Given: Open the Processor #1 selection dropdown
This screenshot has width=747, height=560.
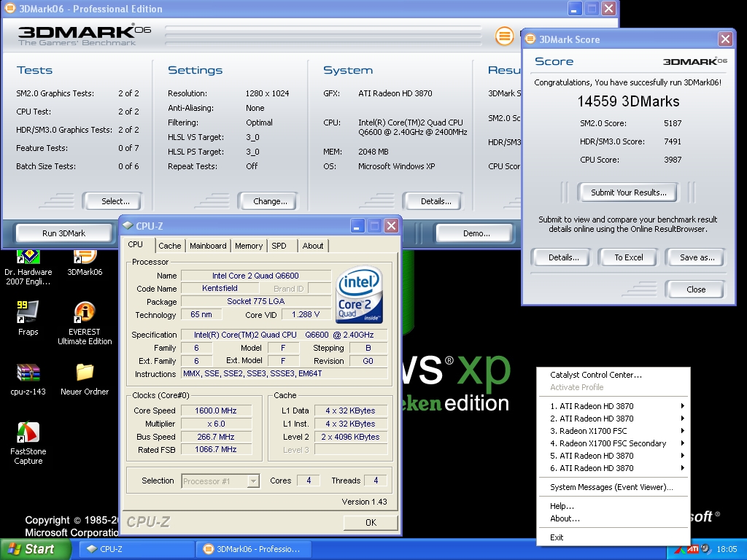Looking at the screenshot, I should tap(220, 481).
